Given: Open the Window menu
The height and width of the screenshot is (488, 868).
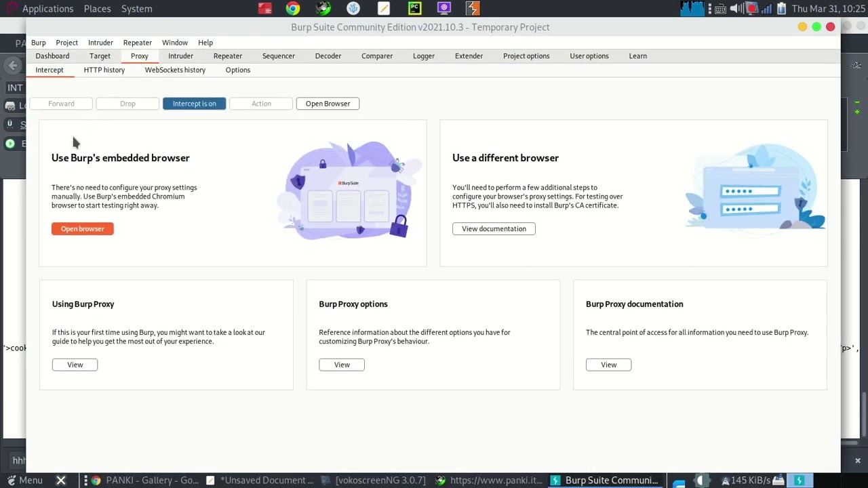Looking at the screenshot, I should [175, 43].
